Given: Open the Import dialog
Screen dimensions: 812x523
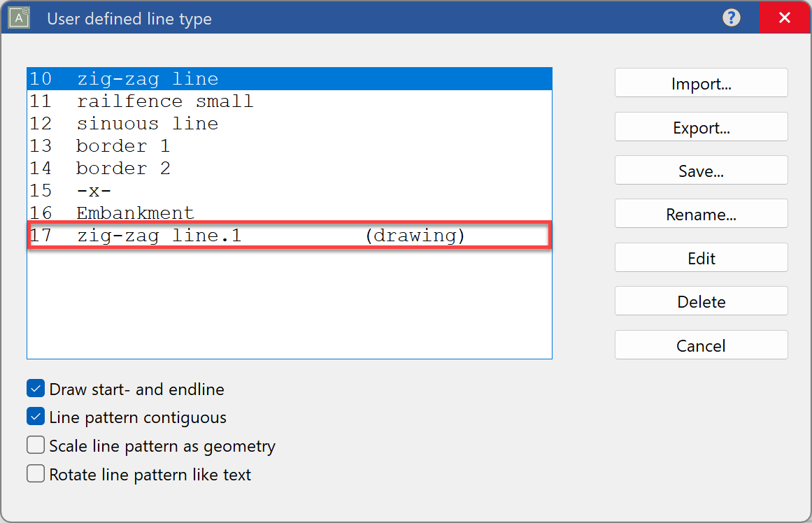Looking at the screenshot, I should click(700, 83).
